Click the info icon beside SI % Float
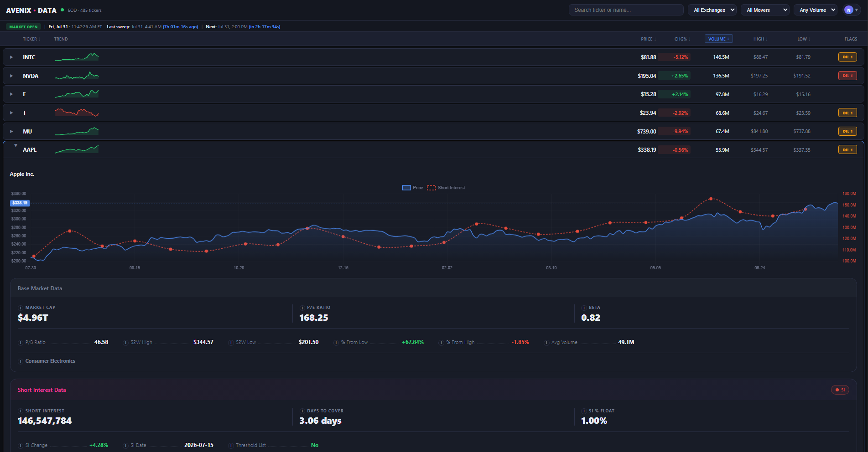Screen dimensions: 868x452 click(584, 411)
